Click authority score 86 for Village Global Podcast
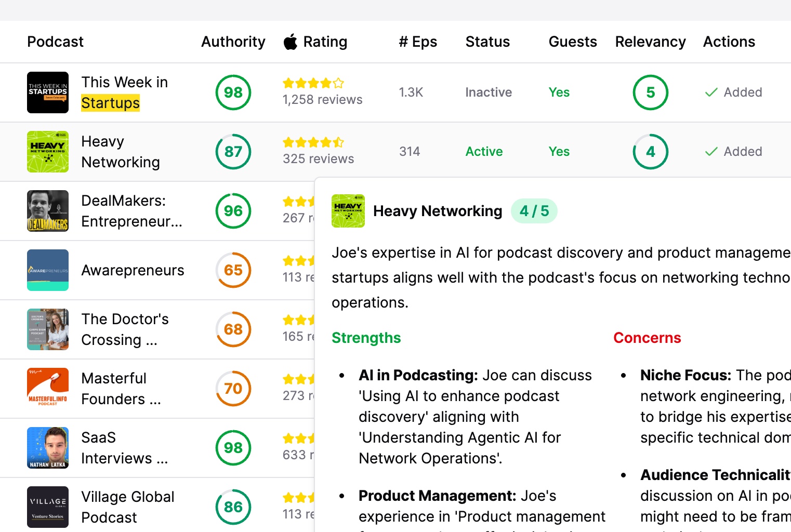 (x=233, y=507)
